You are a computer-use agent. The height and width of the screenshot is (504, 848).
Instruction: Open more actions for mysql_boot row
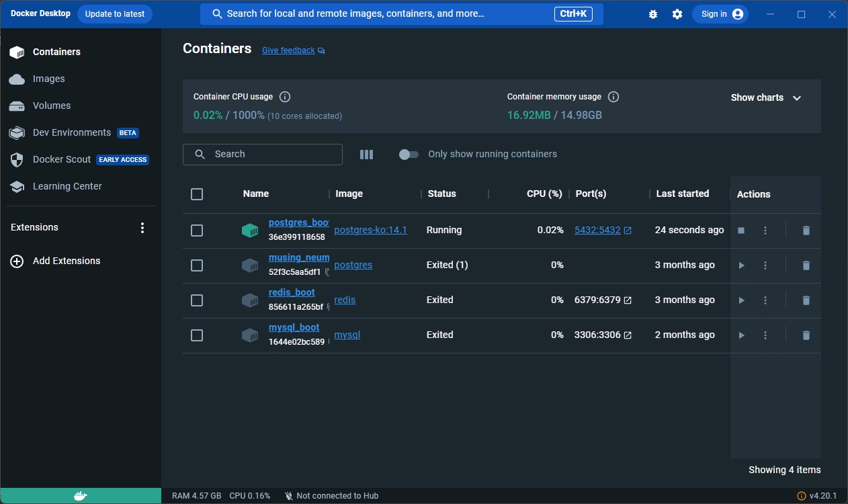765,335
